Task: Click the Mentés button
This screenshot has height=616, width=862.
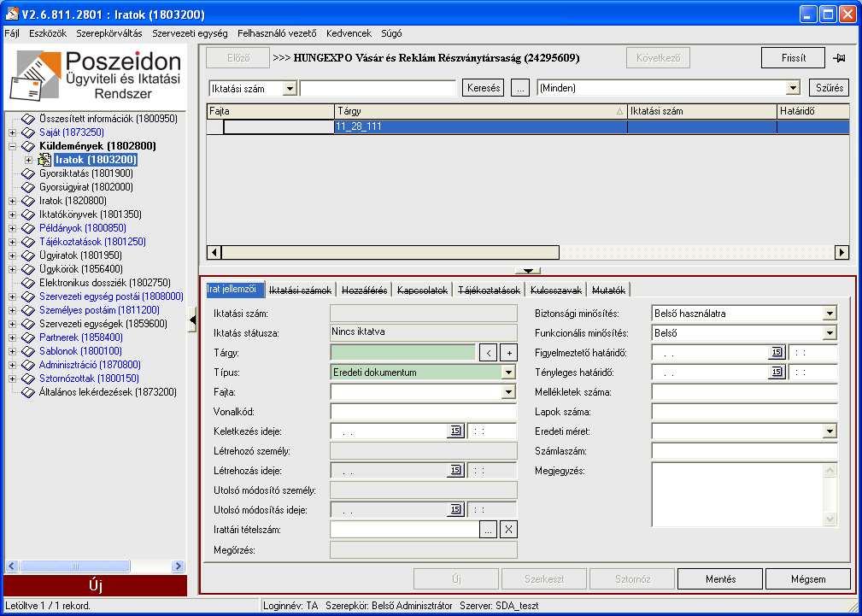Action: (x=720, y=579)
